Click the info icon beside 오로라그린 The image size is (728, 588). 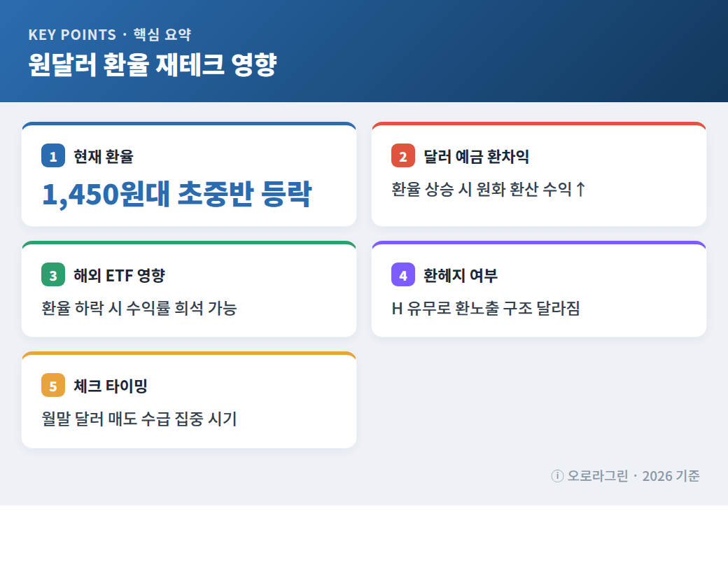pos(557,476)
